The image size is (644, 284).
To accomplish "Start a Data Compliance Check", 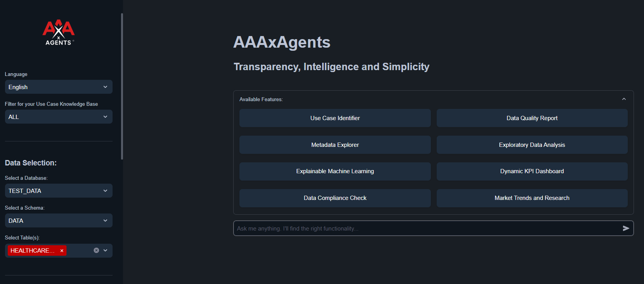I will tap(335, 198).
